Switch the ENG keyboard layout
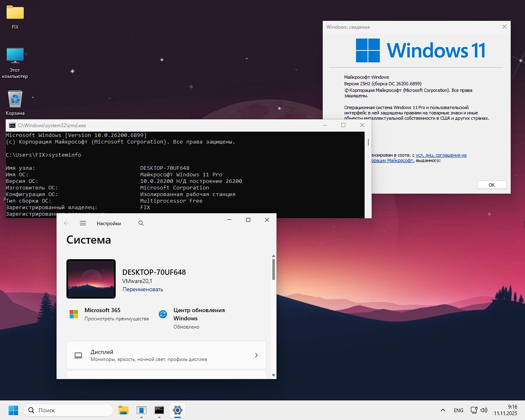Image resolution: width=525 pixels, height=420 pixels. pos(458,410)
